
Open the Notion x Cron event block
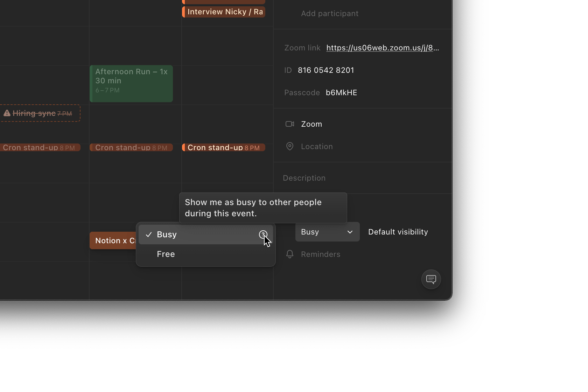[113, 240]
